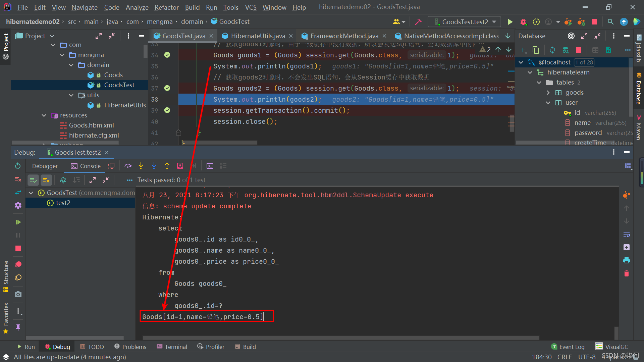Expand the goods table node
This screenshot has height=362, width=644.
548,93
